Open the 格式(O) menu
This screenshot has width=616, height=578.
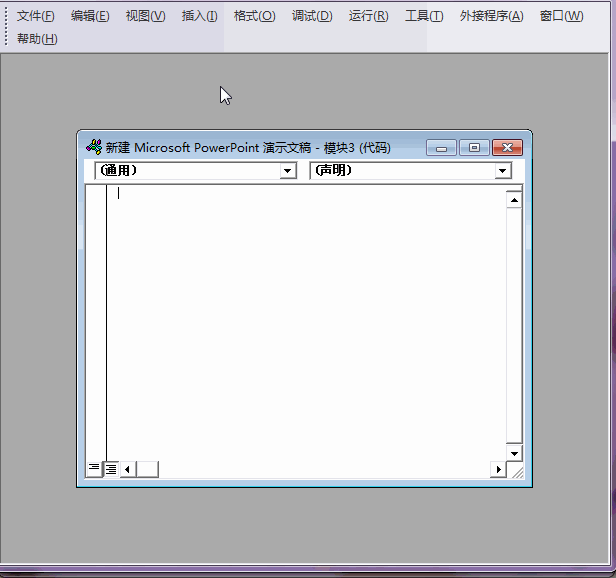255,16
